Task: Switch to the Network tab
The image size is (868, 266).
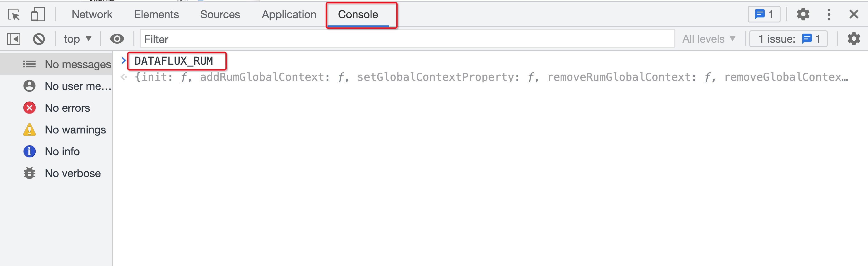Action: (x=92, y=15)
